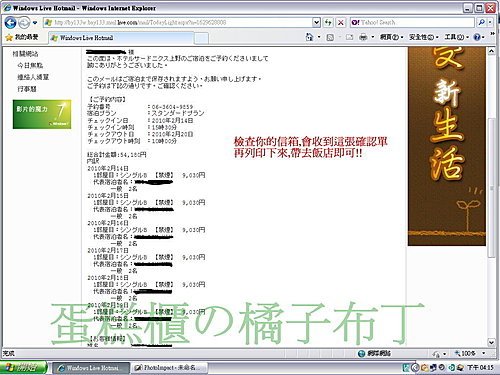This screenshot has width=500, height=375.
Task: Click the Yahoo! Search input field
Action: pos(413,22)
